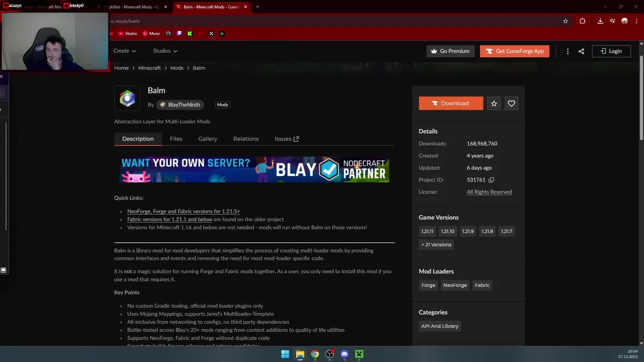This screenshot has height=362, width=644.
Task: Switch to the Relations tab
Action: point(246,139)
